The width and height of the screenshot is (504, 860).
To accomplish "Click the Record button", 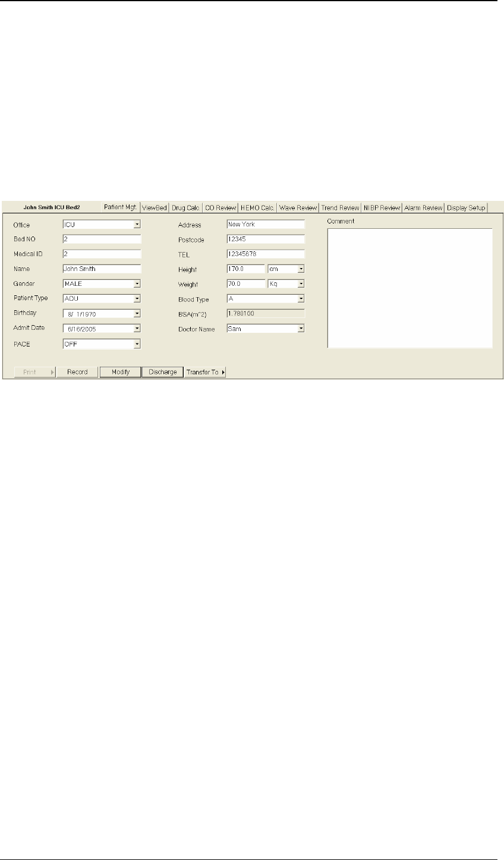I will (77, 372).
